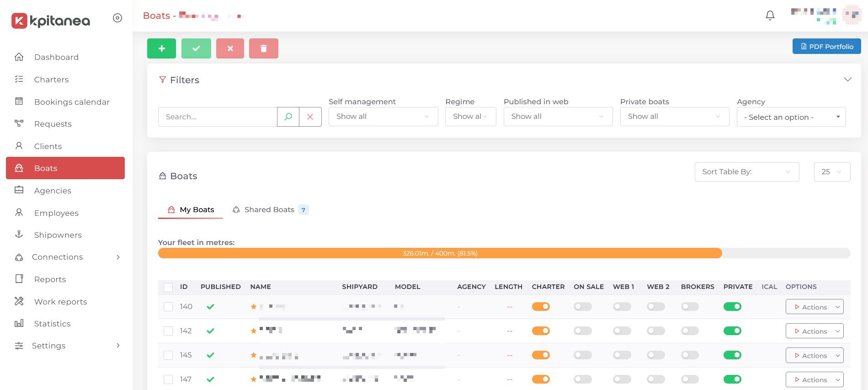Image resolution: width=868 pixels, height=390 pixels.
Task: Click the favorite star on boat 140
Action: point(254,306)
